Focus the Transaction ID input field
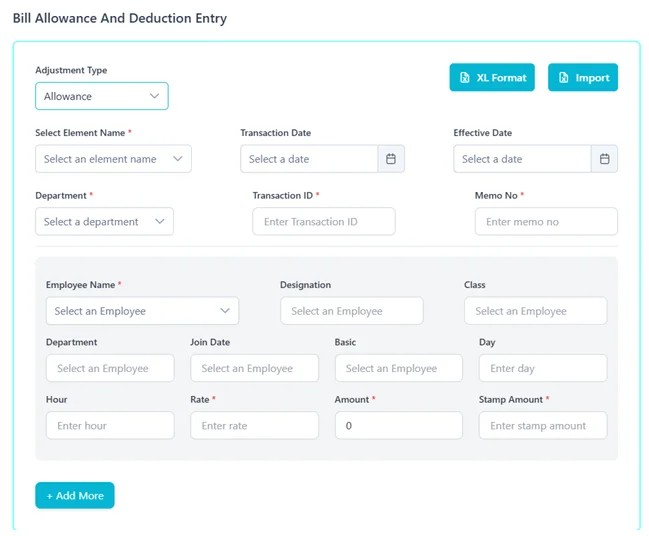 (x=323, y=222)
